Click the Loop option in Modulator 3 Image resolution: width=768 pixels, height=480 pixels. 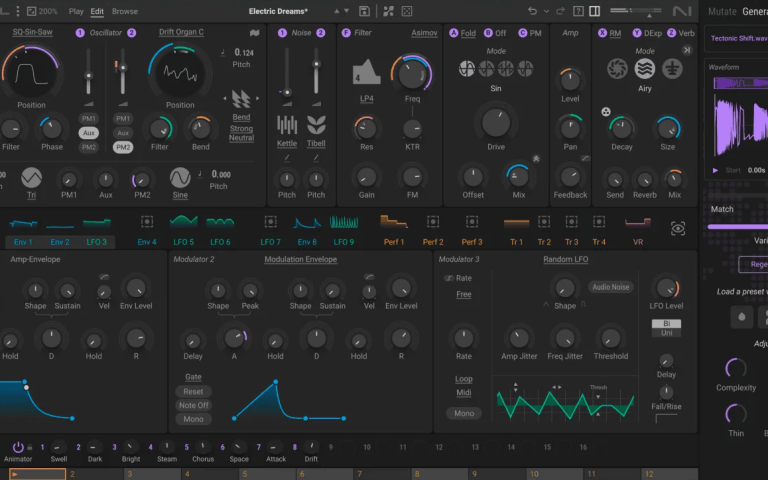coord(463,379)
